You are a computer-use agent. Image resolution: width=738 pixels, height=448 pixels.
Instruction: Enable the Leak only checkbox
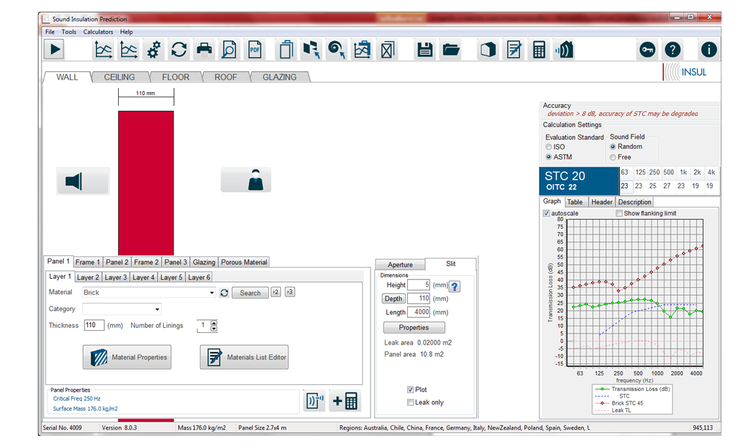410,402
